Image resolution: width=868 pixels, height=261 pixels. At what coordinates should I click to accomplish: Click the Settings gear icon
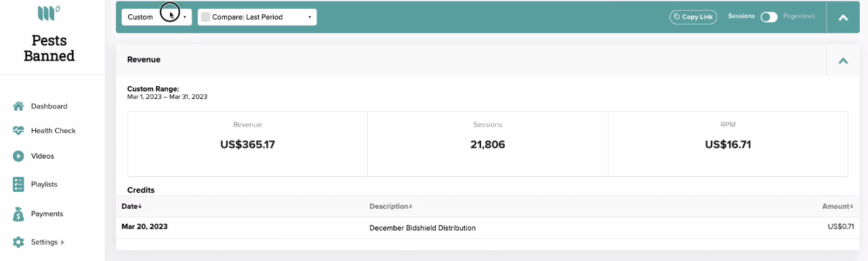pyautogui.click(x=18, y=242)
